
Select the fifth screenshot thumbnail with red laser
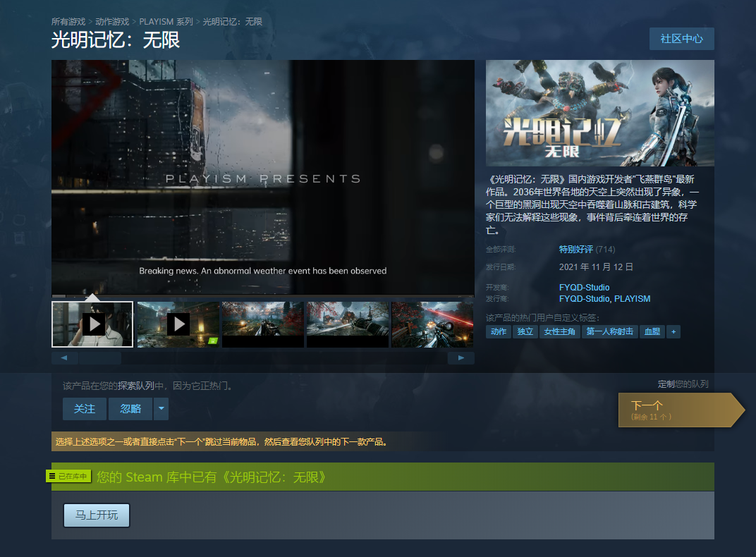click(432, 324)
